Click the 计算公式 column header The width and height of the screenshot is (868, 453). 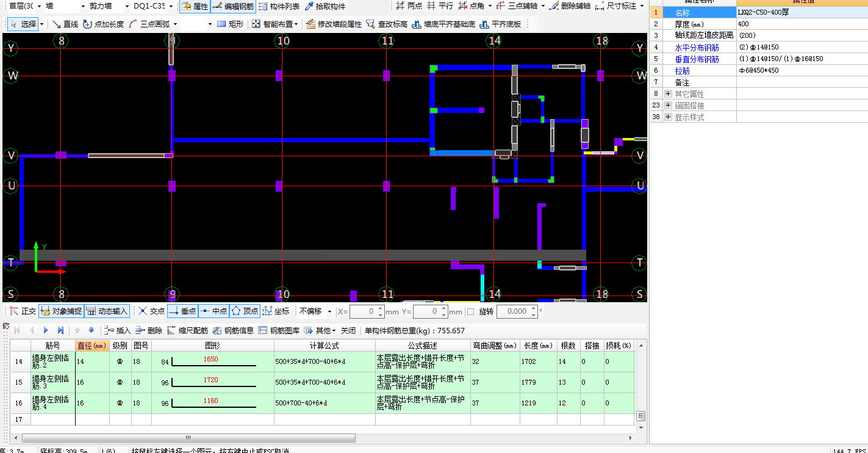click(325, 346)
